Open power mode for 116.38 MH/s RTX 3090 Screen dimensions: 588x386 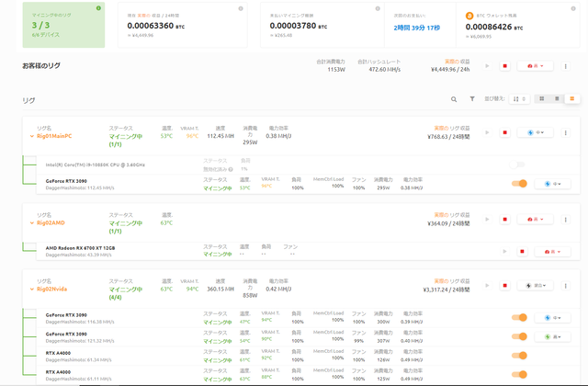point(553,318)
